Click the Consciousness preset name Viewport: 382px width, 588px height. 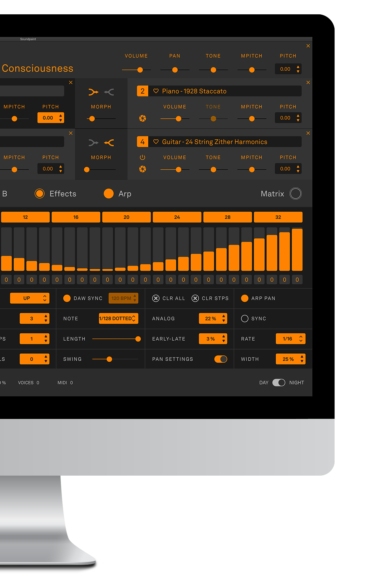pos(38,68)
